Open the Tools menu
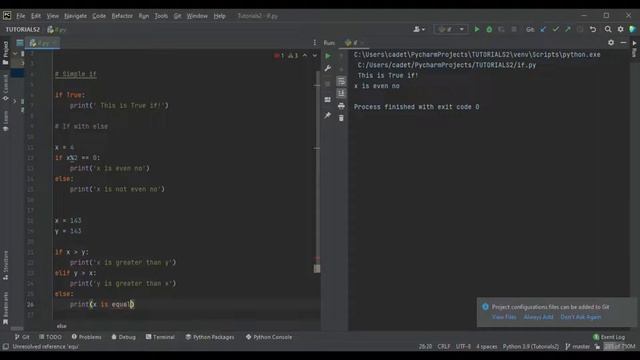Screen dimensions: 640x360 tap(161, 16)
